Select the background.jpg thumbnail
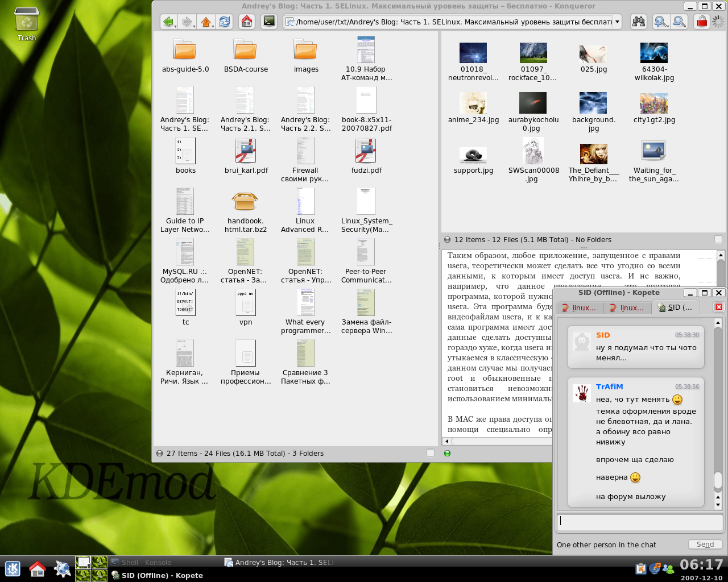 [593, 103]
